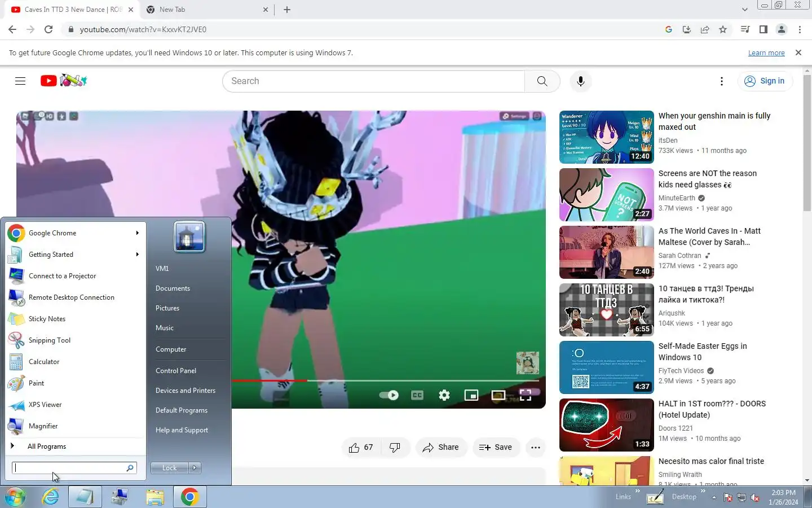The width and height of the screenshot is (812, 508).
Task: Toggle the autoplay switch in player
Action: [x=389, y=395]
